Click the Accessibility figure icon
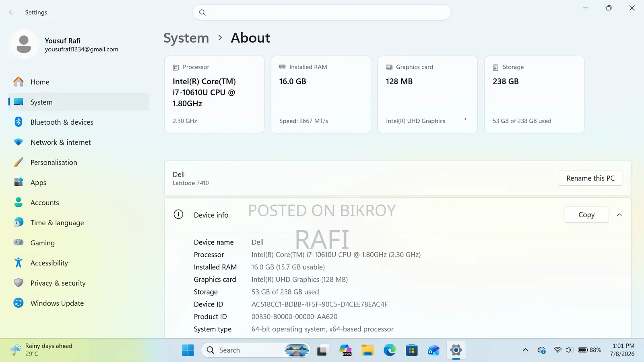644x362 pixels. click(19, 263)
